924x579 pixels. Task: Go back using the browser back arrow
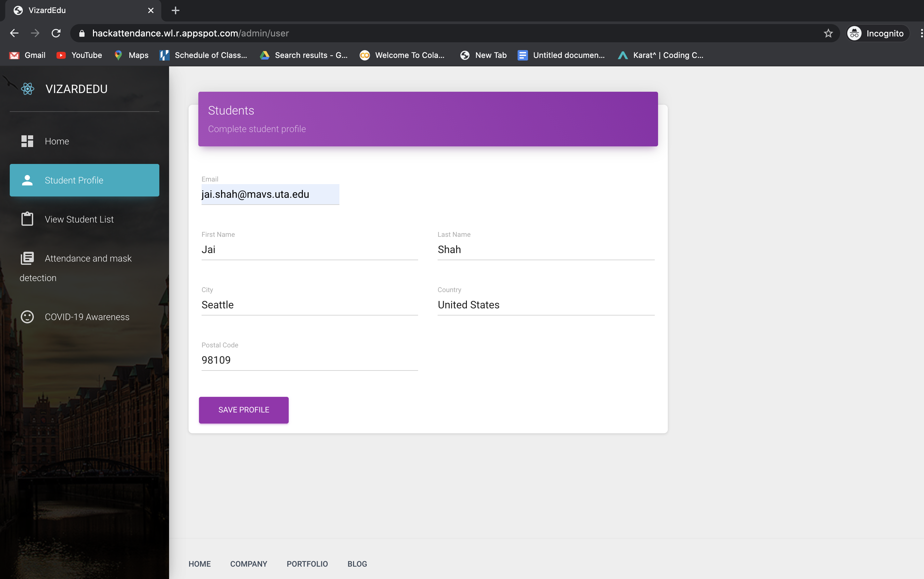click(x=14, y=33)
